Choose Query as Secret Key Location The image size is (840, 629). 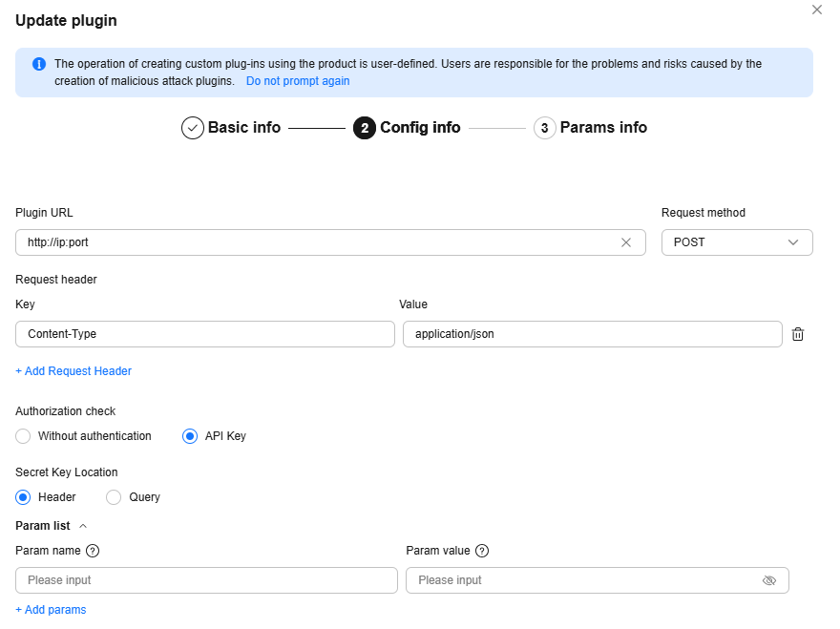tap(115, 497)
